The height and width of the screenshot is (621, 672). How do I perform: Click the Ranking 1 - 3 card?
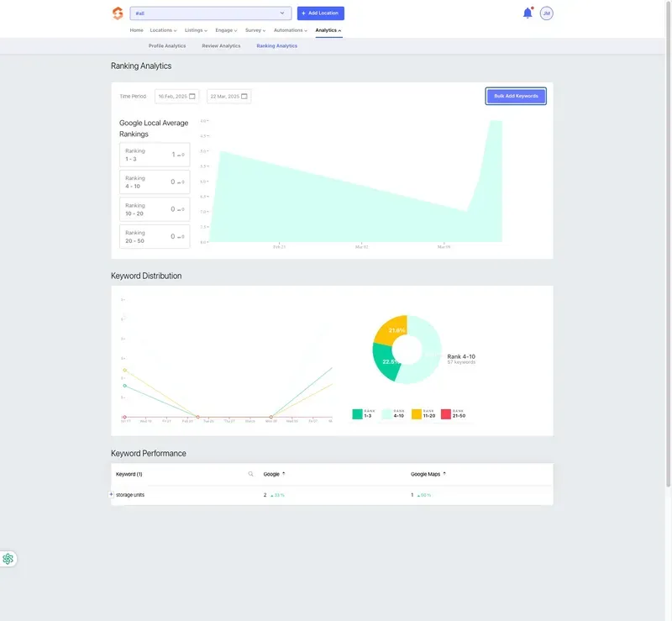155,155
